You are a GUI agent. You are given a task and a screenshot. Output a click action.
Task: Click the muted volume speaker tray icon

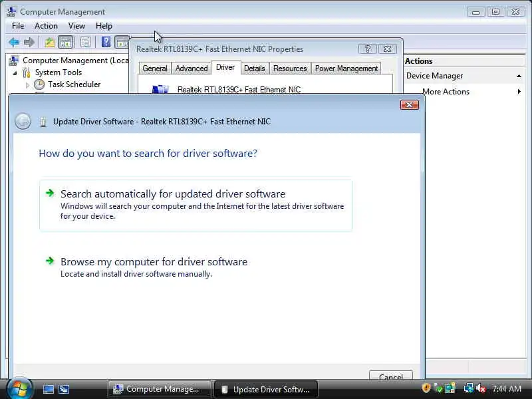pyautogui.click(x=481, y=388)
